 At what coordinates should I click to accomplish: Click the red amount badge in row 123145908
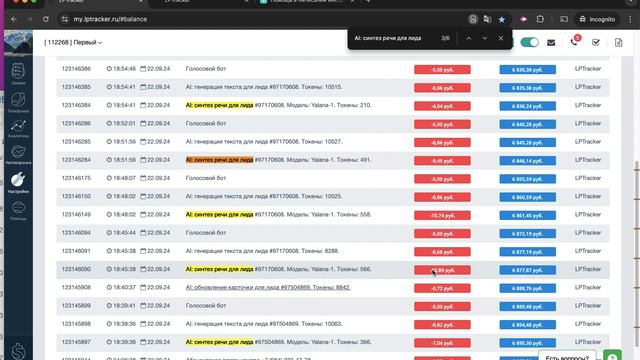(442, 289)
